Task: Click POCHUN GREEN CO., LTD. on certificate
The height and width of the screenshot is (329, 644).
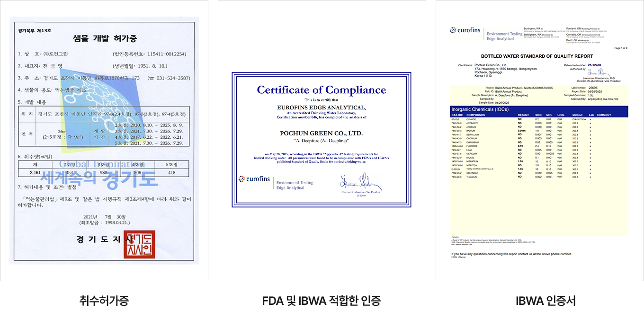Action: [x=321, y=133]
